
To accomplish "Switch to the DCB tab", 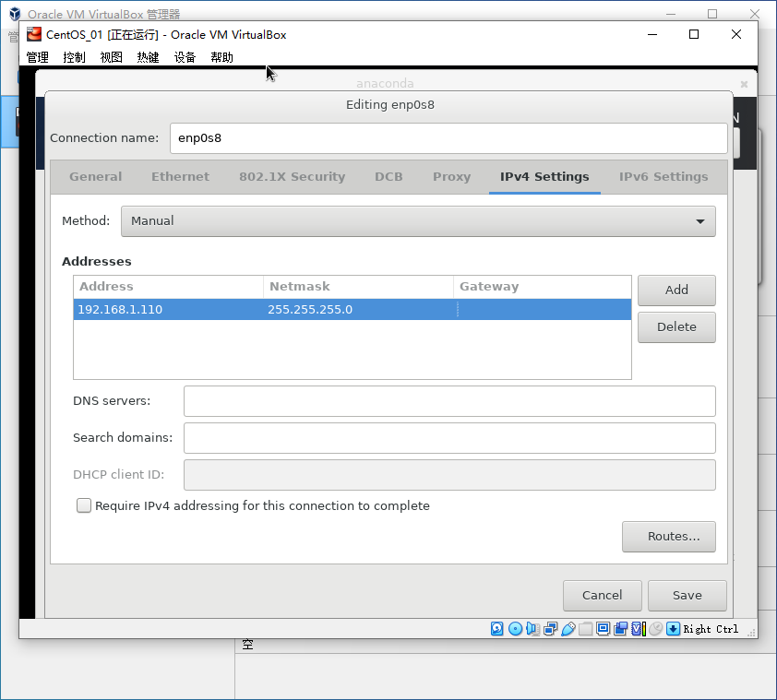I will [388, 177].
